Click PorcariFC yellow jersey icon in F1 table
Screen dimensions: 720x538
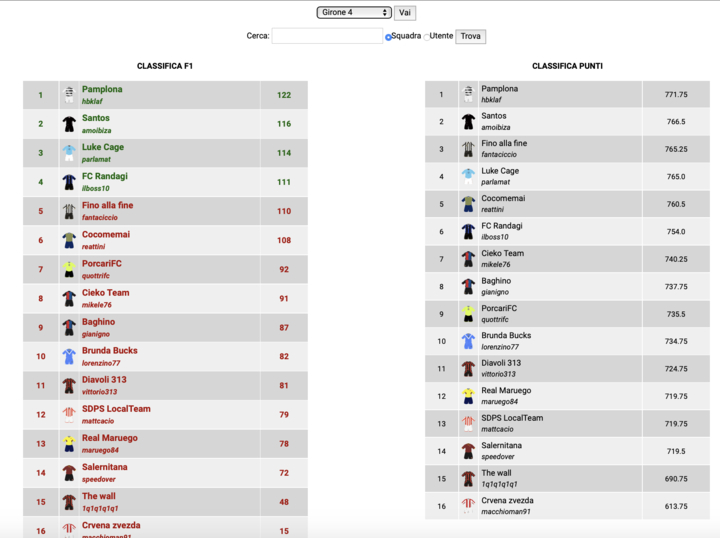(x=68, y=269)
